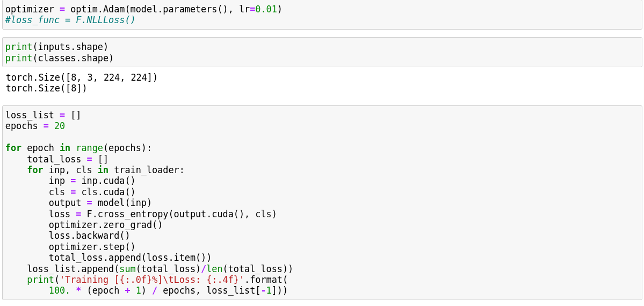This screenshot has width=644, height=306.
Task: Click the print(classes.shape) line
Action: click(x=60, y=58)
